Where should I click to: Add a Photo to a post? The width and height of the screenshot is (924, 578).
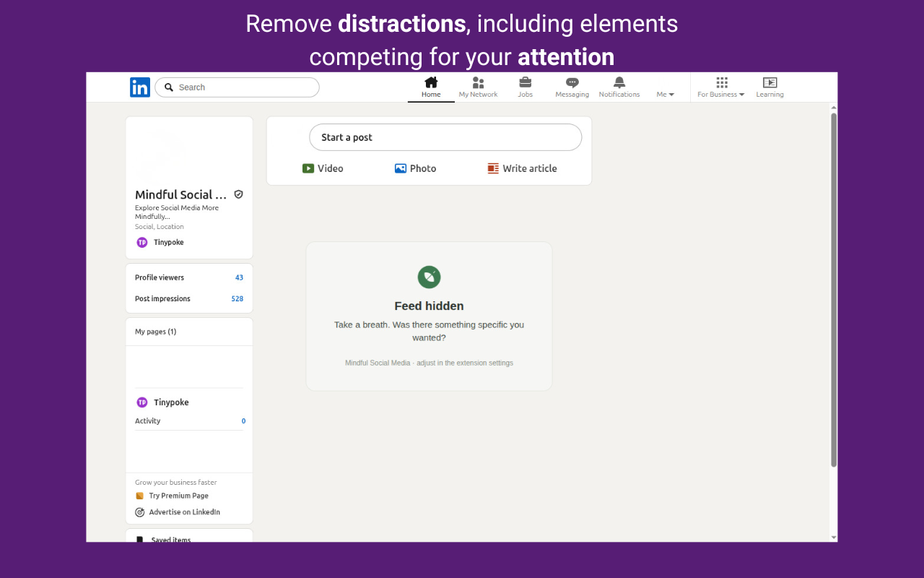[415, 168]
